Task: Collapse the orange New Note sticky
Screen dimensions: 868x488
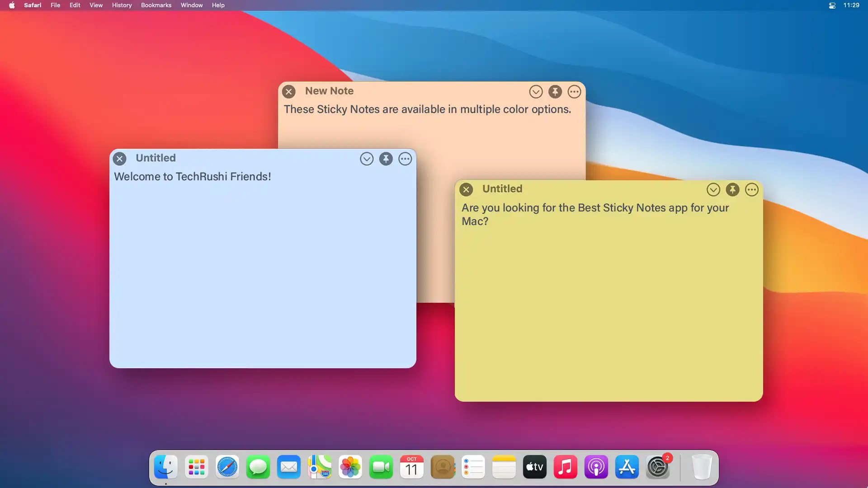Action: pos(536,91)
